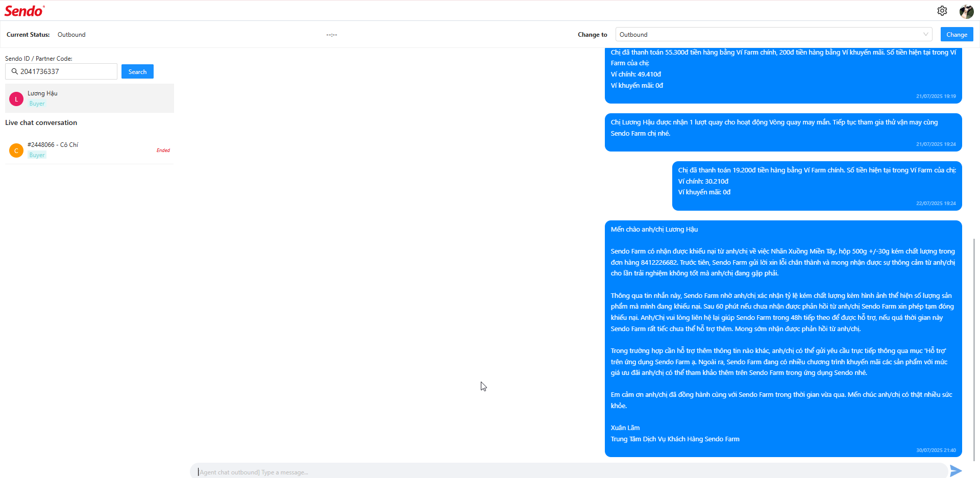This screenshot has width=980, height=478.
Task: Click the red L avatar for Lương Hậu
Action: pyautogui.click(x=16, y=99)
